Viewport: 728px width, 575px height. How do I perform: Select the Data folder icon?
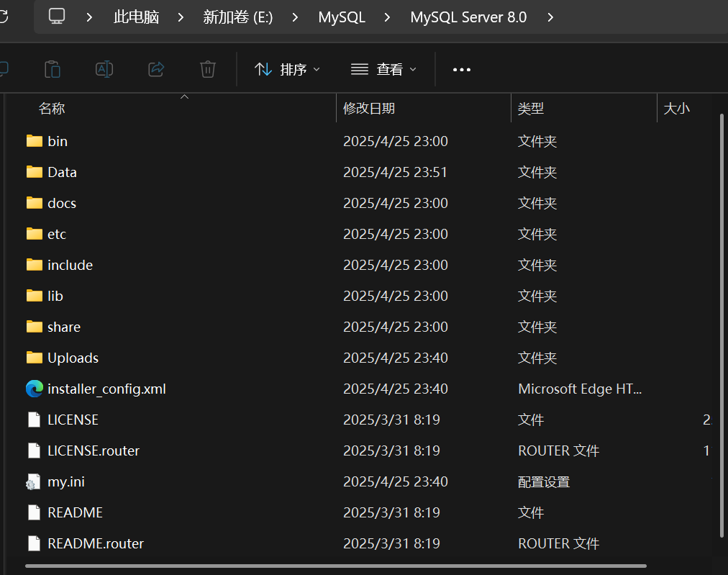click(35, 172)
